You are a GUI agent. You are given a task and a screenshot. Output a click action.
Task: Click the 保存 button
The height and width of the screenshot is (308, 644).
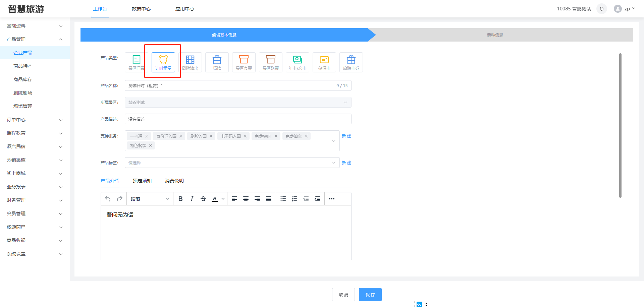pos(370,295)
